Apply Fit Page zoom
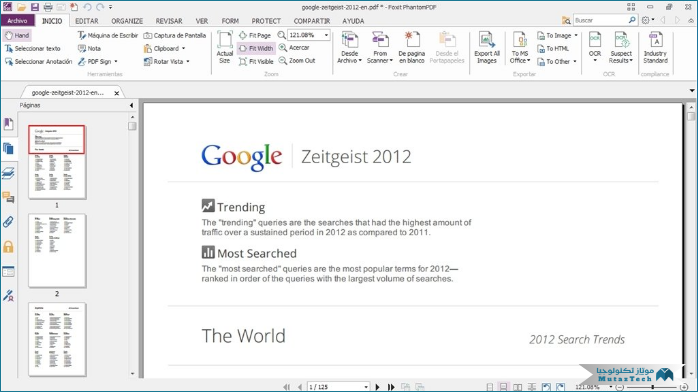The width and height of the screenshot is (698, 392). pyautogui.click(x=255, y=35)
